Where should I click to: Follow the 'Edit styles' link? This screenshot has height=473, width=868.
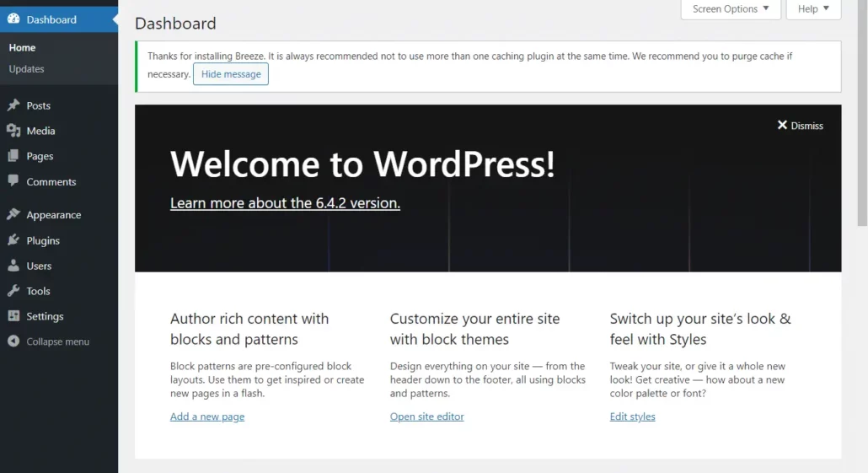(632, 417)
